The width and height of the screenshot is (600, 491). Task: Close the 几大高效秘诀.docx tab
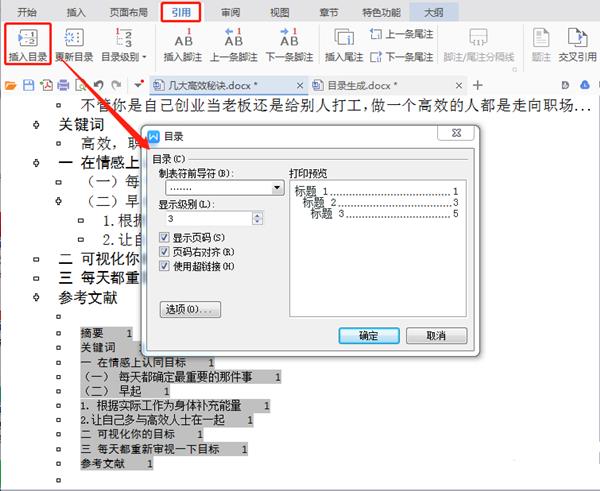pyautogui.click(x=300, y=85)
